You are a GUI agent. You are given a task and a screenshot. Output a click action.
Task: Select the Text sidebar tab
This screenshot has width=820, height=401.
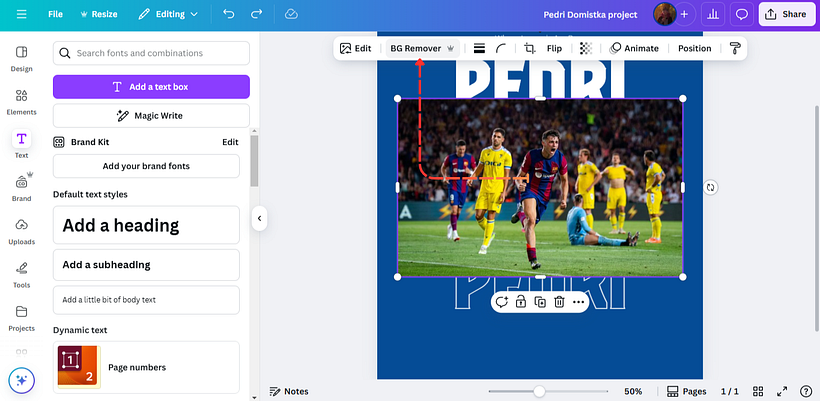21,144
